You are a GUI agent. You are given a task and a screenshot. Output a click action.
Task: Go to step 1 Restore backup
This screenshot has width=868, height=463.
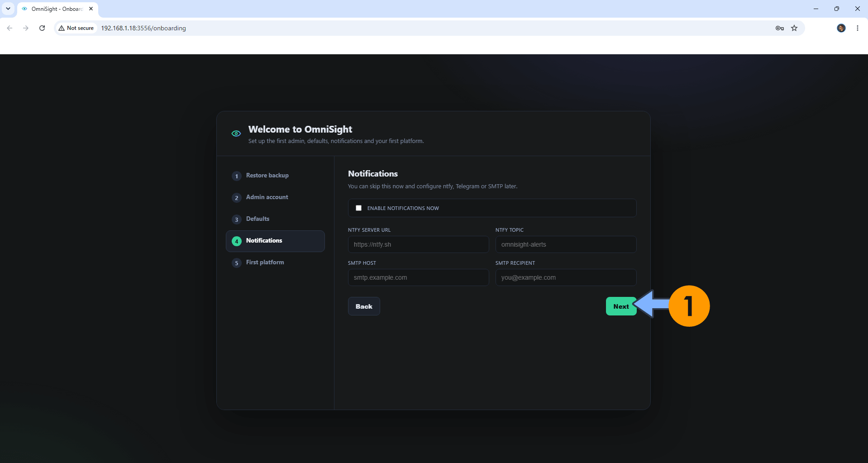pos(275,176)
